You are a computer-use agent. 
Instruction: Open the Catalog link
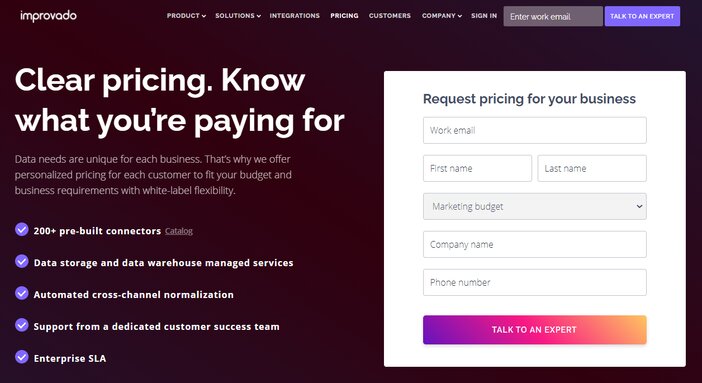pos(179,231)
